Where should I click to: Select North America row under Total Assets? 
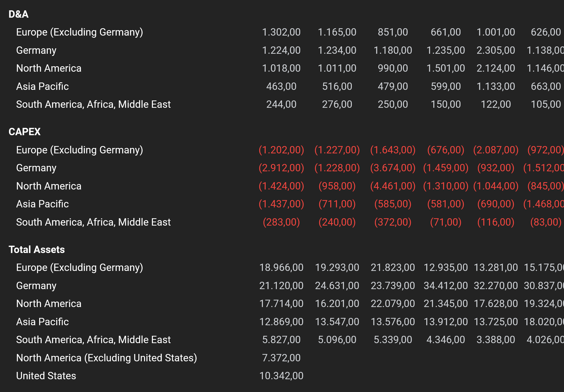coord(49,304)
